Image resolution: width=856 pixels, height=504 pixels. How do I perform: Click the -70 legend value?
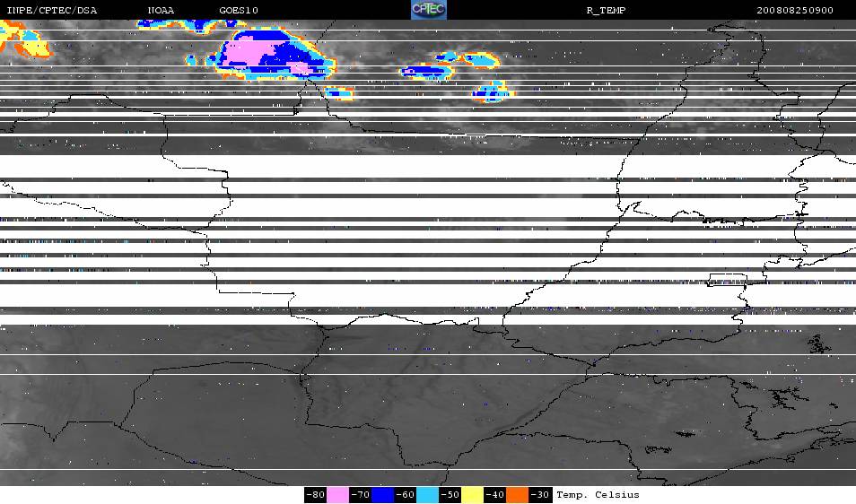(x=361, y=495)
